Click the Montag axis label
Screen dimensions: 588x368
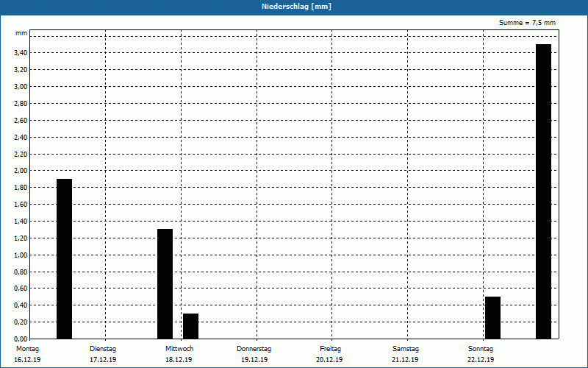pos(27,349)
